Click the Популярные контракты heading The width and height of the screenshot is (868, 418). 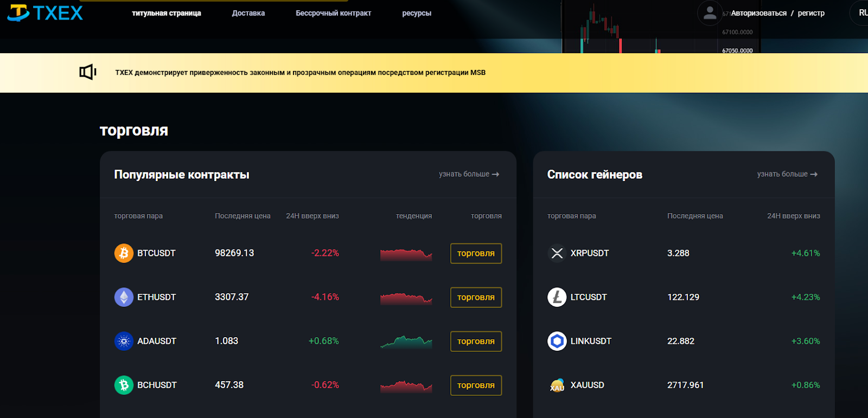click(182, 175)
